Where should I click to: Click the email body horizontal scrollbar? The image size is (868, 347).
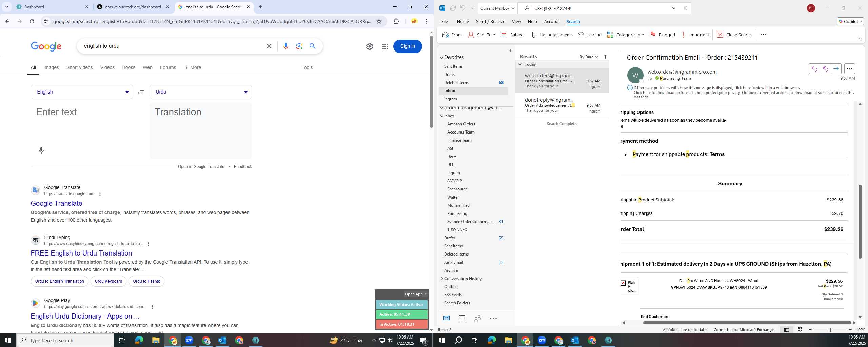[x=746, y=323]
